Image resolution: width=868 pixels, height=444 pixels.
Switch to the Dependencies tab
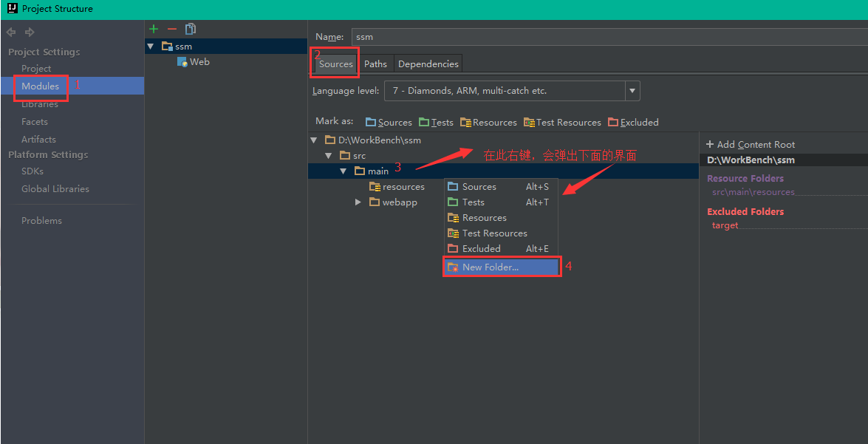tap(428, 64)
